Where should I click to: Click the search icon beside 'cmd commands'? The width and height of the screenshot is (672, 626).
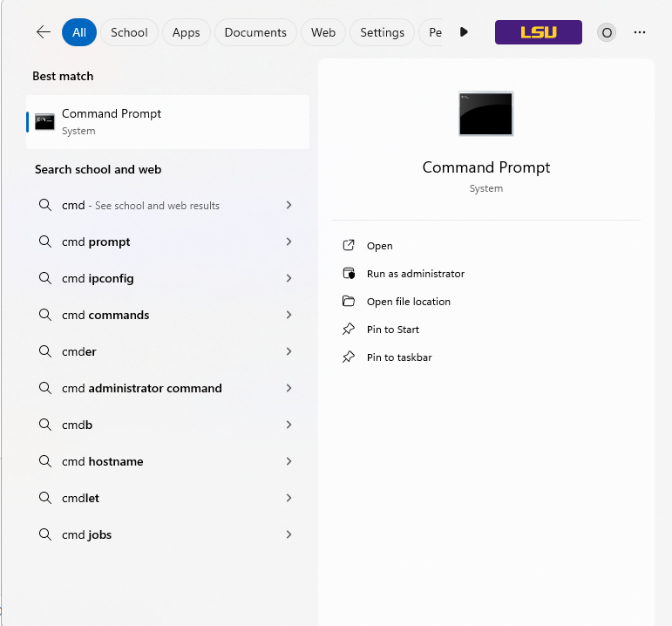(45, 315)
